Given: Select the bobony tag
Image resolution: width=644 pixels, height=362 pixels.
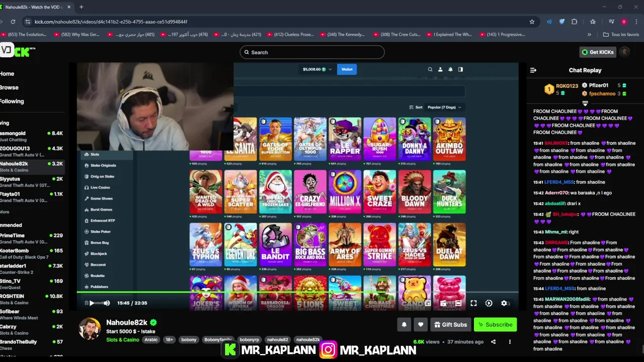Looking at the screenshot, I should pyautogui.click(x=189, y=340).
